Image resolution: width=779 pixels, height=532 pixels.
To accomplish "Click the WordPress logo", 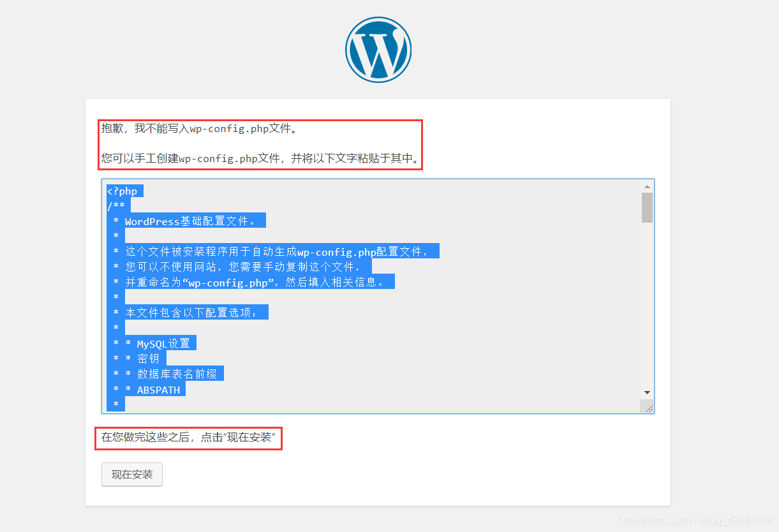I will (378, 50).
